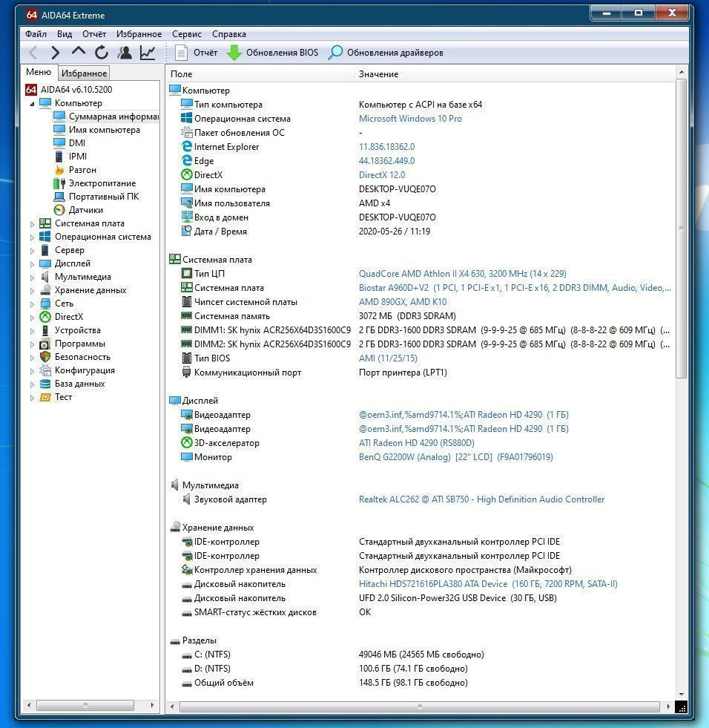Screen dimensions: 709x728
Task: Click the Портативный ПК laptop icon
Action: coord(59,197)
